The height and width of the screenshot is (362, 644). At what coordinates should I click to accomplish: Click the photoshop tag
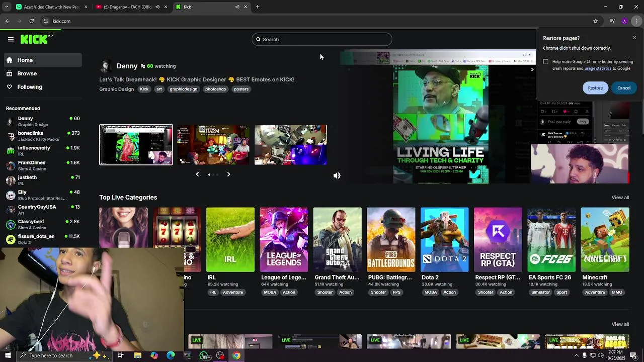click(215, 89)
